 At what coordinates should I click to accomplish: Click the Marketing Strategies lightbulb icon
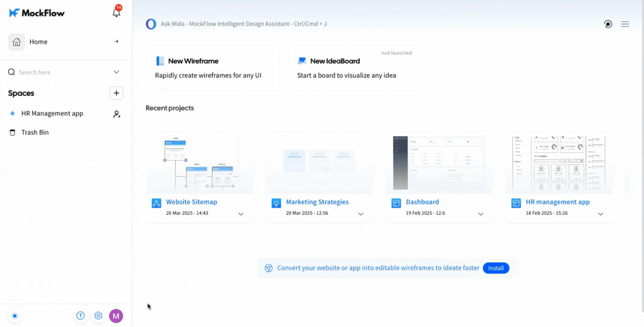pos(276,203)
